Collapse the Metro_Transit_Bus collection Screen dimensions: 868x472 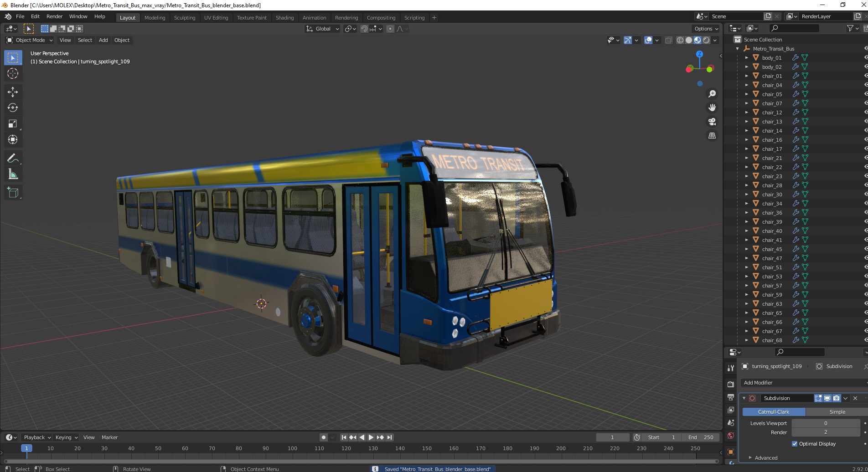tap(737, 49)
